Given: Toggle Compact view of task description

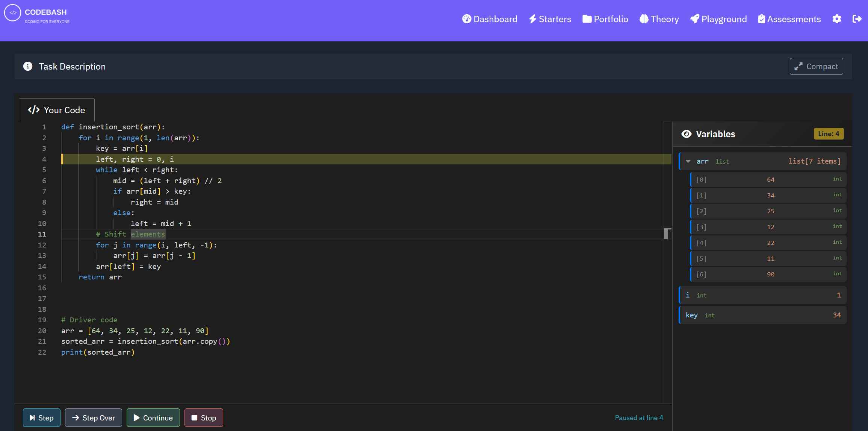Looking at the screenshot, I should click(x=816, y=67).
